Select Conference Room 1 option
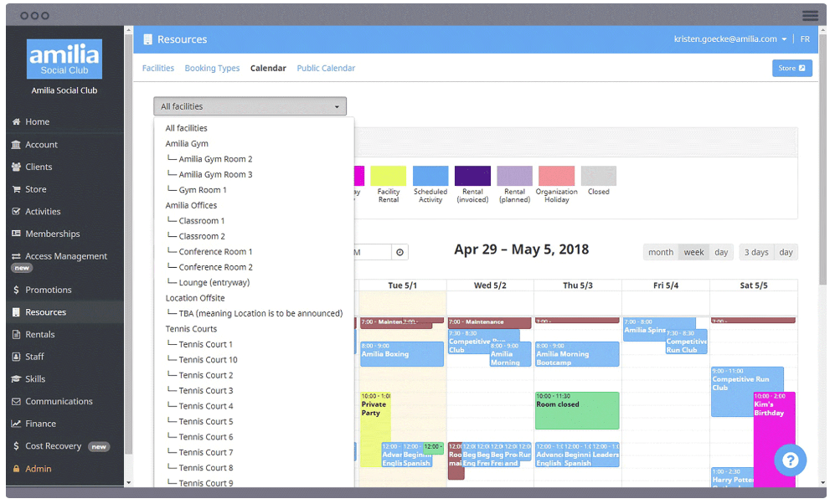 click(x=215, y=252)
